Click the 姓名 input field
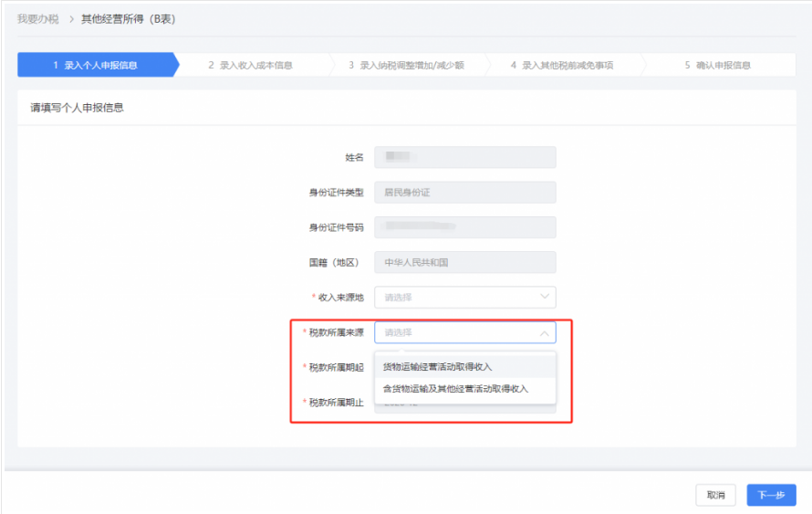 464,158
